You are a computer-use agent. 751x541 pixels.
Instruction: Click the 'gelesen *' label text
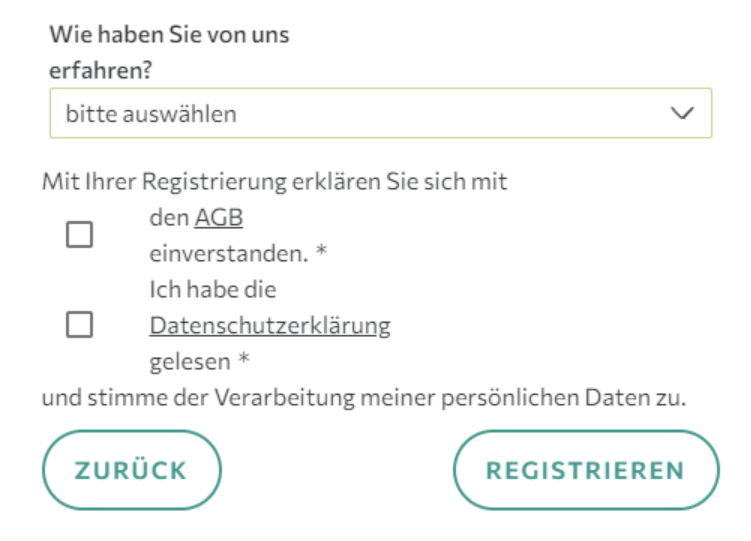tap(199, 361)
